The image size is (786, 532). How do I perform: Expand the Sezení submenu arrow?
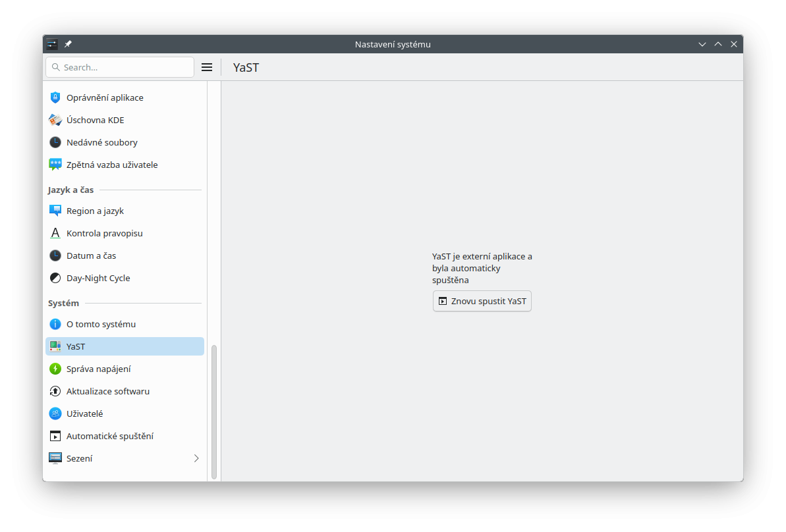196,458
